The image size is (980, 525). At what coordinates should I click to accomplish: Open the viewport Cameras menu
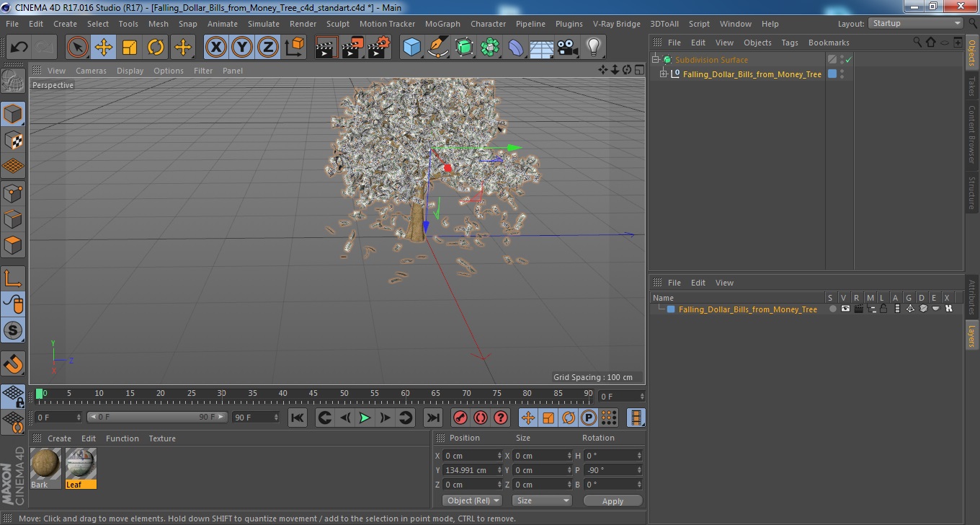click(91, 71)
